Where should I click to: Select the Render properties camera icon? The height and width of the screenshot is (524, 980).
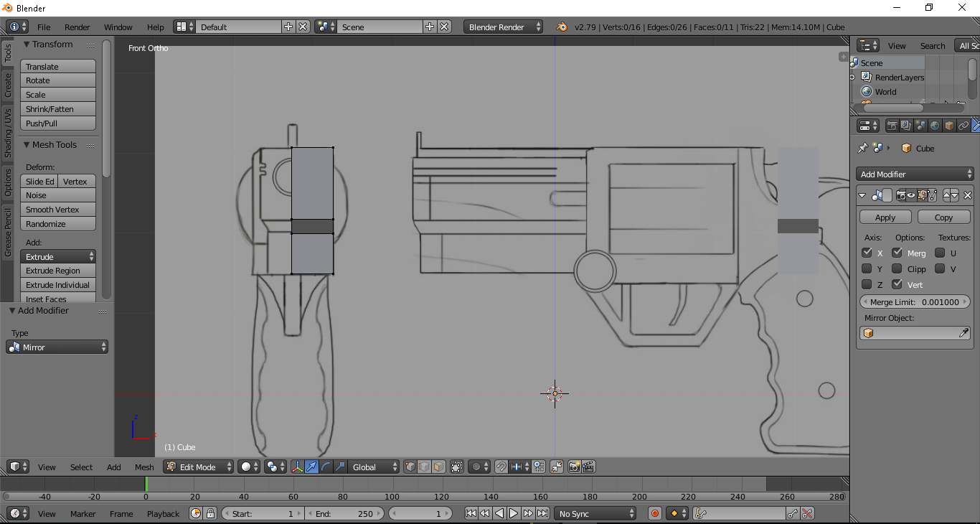coord(892,126)
